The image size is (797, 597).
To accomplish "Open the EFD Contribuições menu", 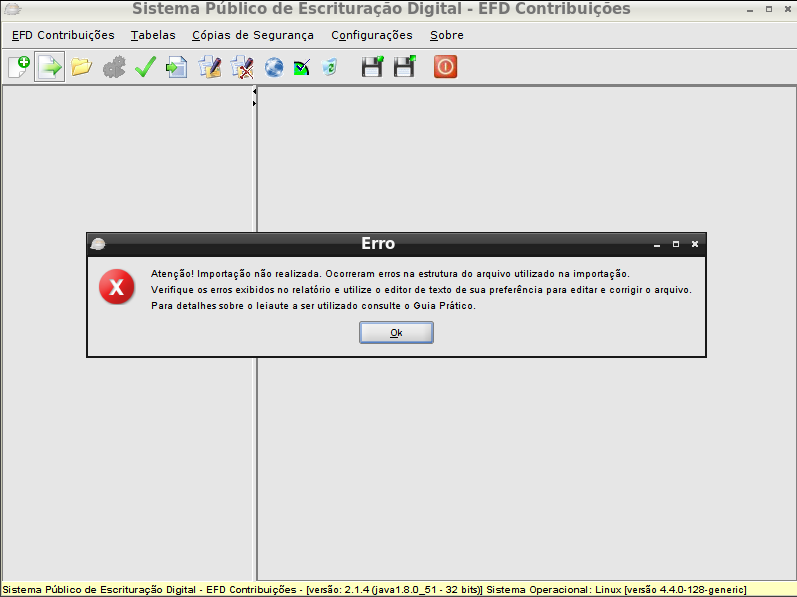I will click(x=63, y=35).
